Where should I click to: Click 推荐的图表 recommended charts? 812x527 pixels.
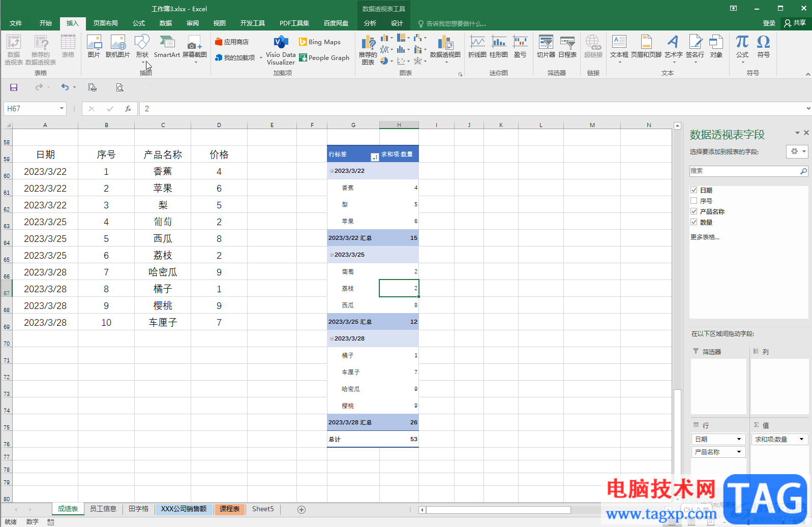368,50
